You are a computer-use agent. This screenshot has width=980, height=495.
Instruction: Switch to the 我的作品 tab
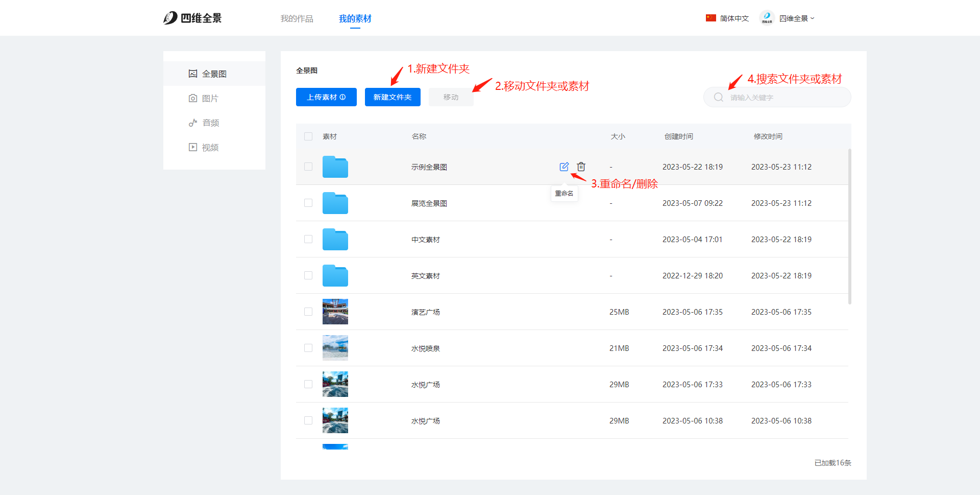coord(297,18)
